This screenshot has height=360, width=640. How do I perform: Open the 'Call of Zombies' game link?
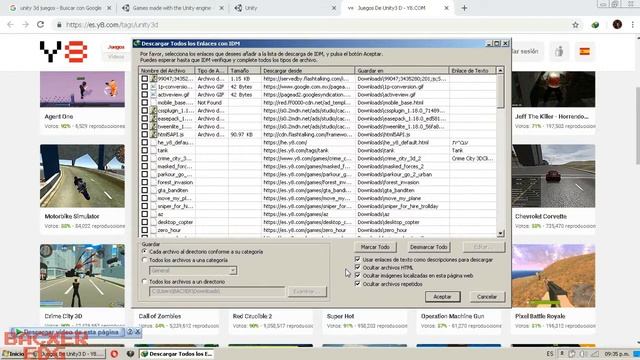tap(160, 316)
